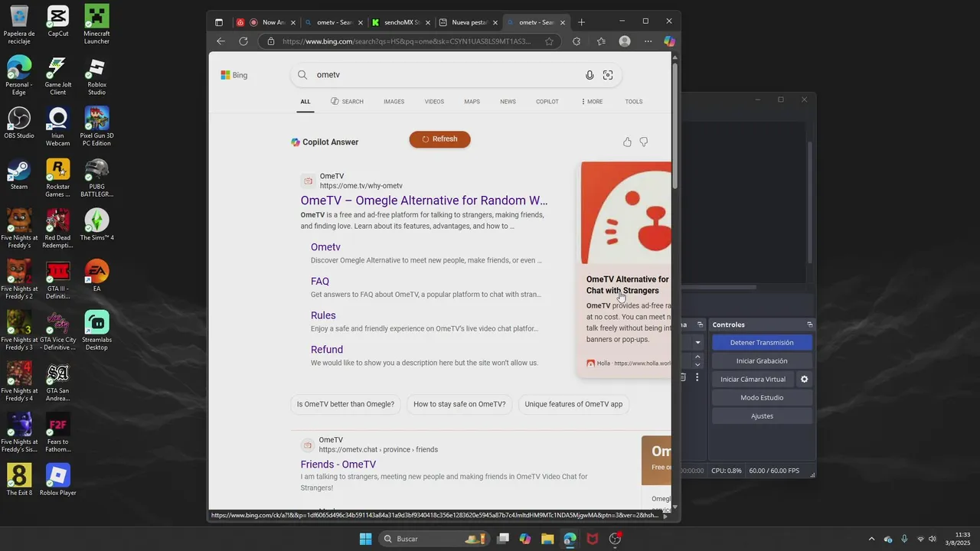The height and width of the screenshot is (551, 980).
Task: Open Edge settings and more ellipsis
Action: (648, 41)
